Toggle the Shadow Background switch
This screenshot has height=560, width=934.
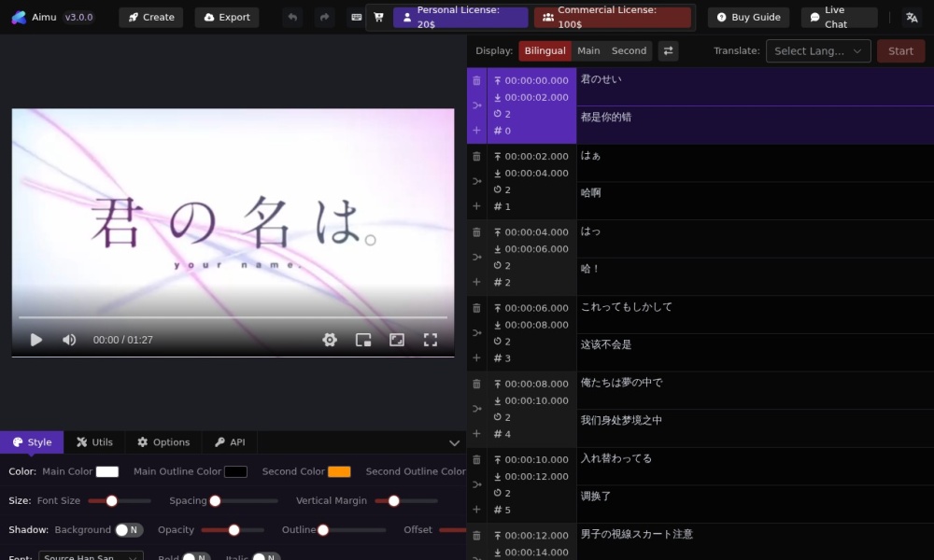125,529
